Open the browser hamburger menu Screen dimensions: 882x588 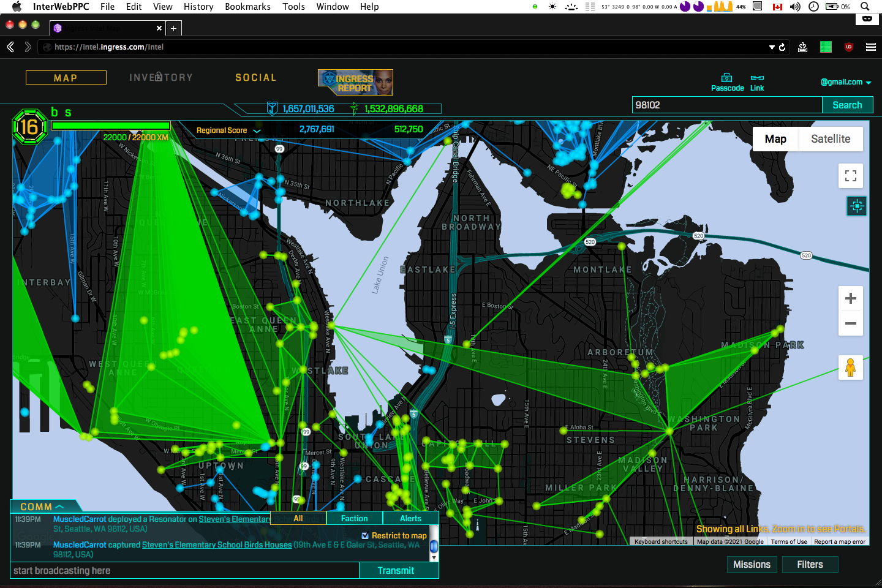pyautogui.click(x=871, y=47)
